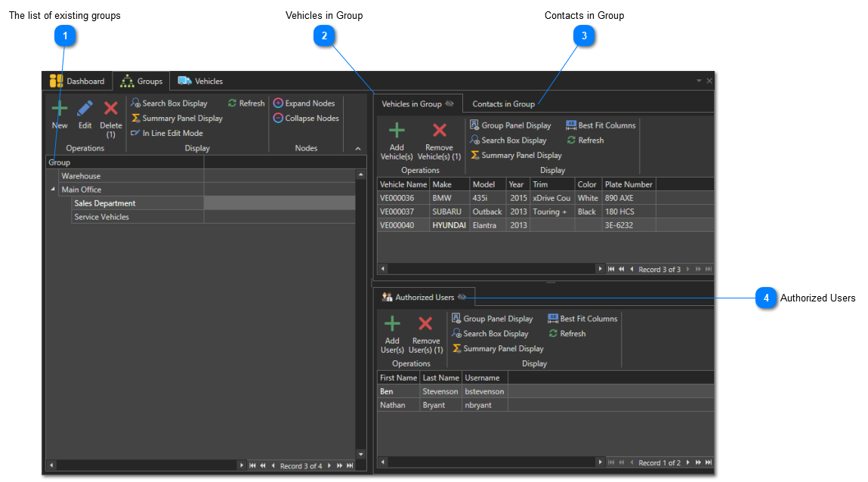Click the Add User(s) plus icon
Viewport: 868px width, 482px height.
pos(392,325)
